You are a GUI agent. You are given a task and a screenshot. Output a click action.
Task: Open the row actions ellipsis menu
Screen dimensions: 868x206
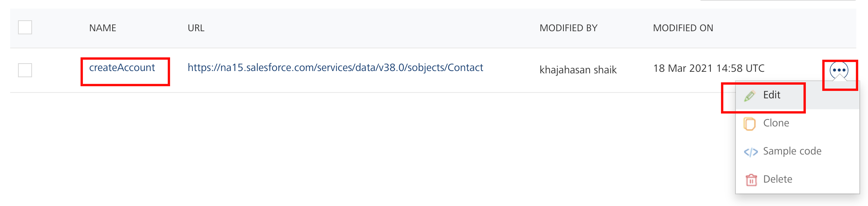[839, 71]
